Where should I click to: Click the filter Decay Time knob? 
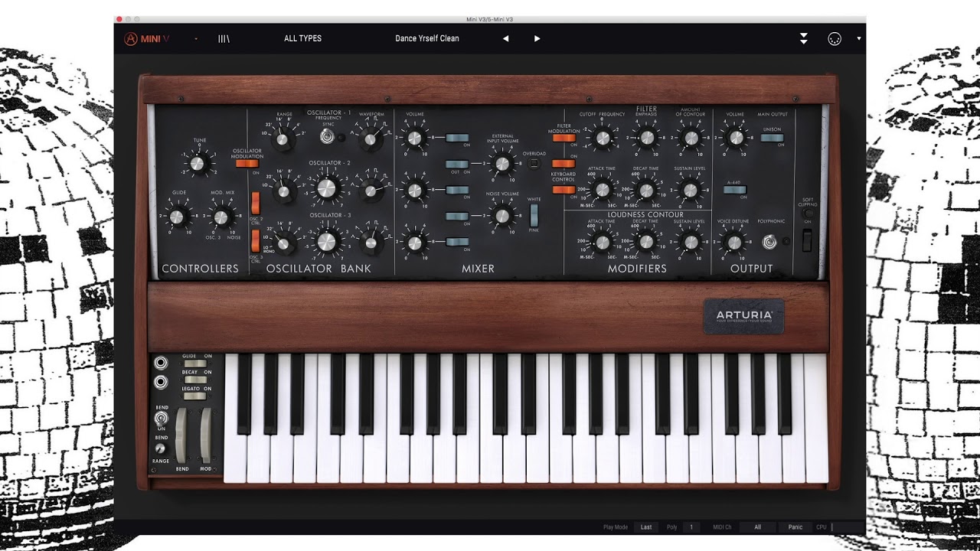[647, 190]
